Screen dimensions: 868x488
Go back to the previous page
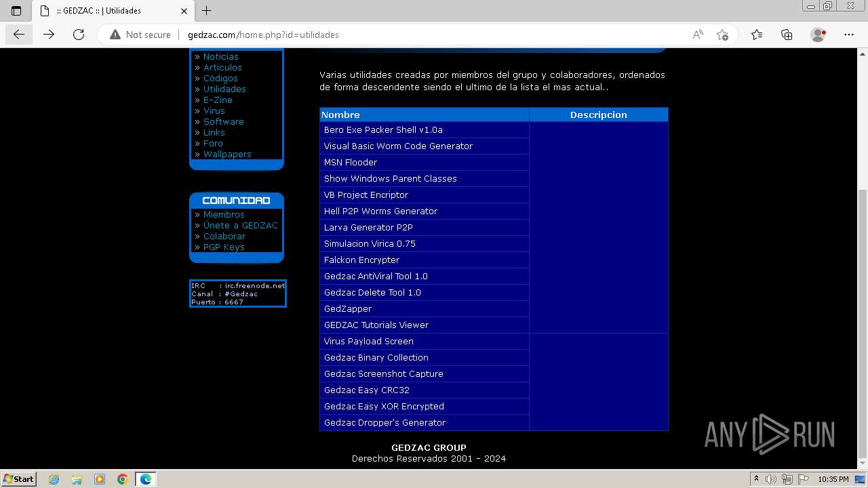[x=19, y=35]
